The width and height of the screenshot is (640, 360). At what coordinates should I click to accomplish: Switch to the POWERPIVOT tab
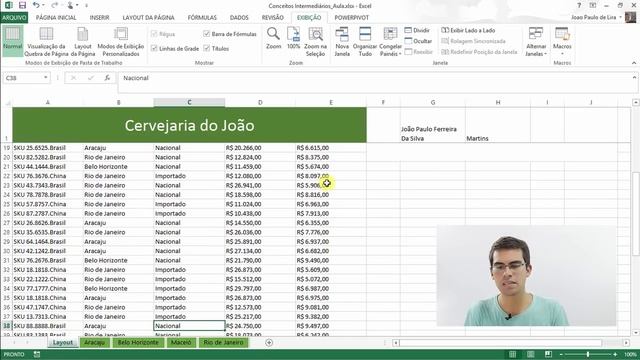[x=351, y=18]
